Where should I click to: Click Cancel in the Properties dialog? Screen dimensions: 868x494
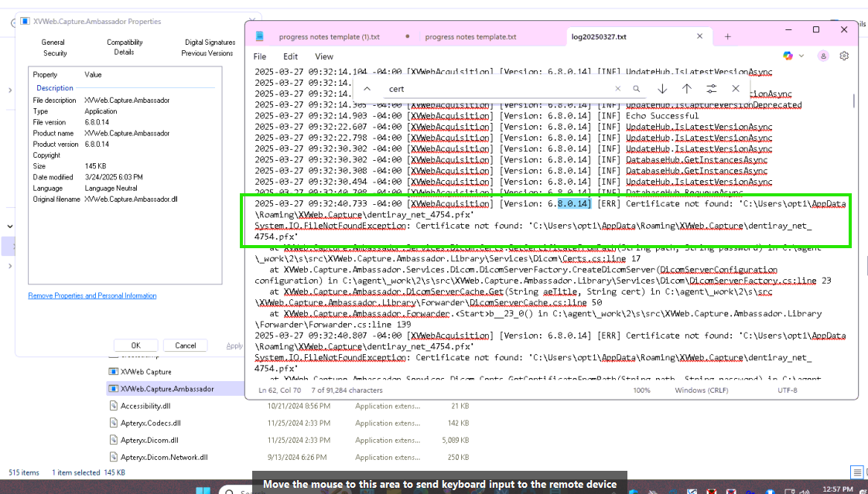(186, 346)
